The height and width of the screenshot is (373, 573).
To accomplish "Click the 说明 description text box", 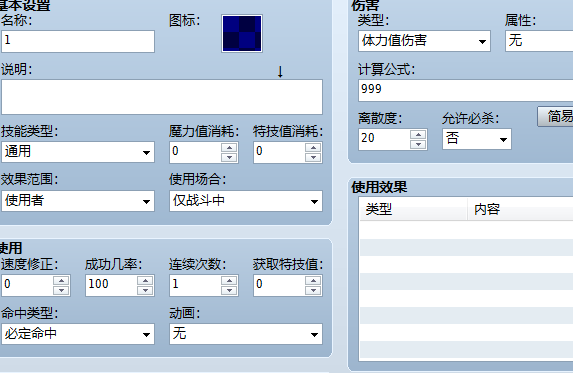I will click(162, 97).
